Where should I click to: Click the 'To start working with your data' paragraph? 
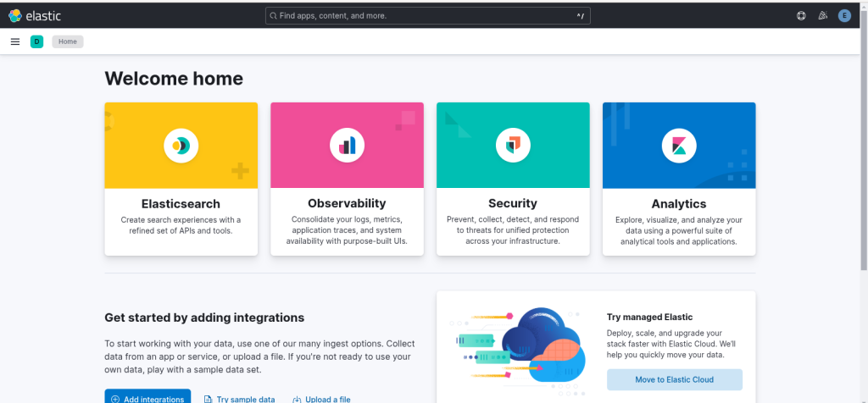point(259,356)
